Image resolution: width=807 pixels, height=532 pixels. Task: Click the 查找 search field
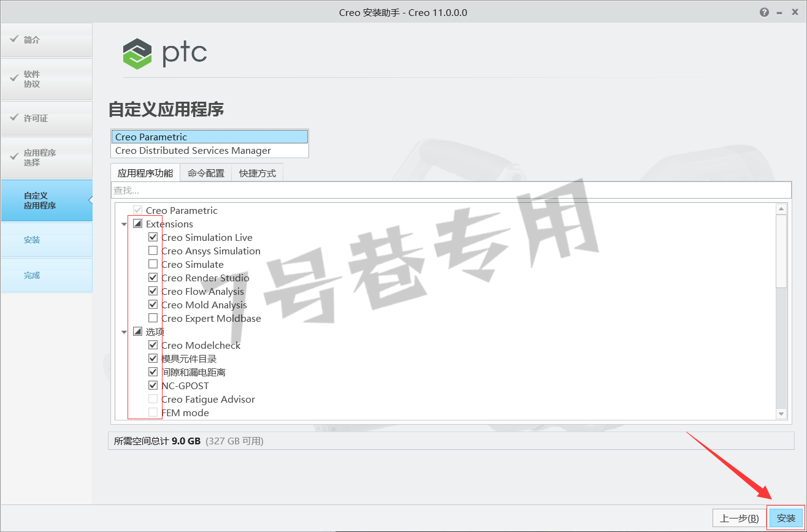click(451, 190)
